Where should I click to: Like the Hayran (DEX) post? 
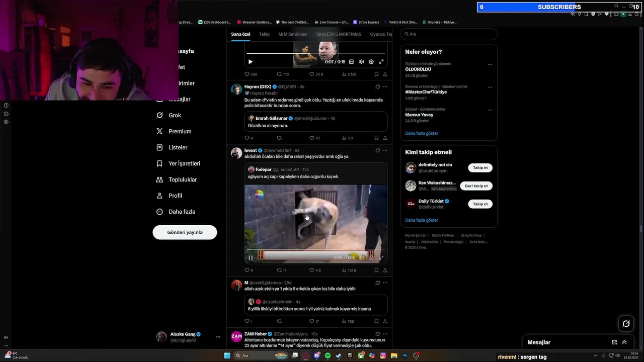click(315, 138)
